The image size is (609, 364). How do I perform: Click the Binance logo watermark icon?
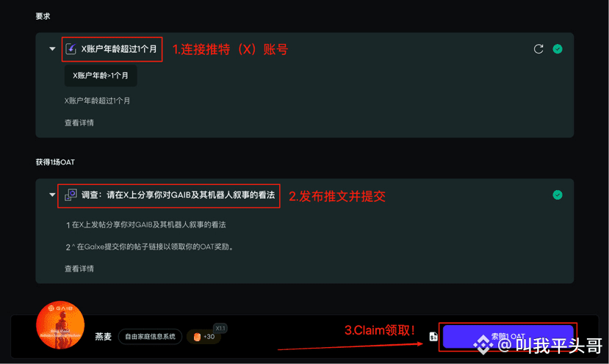483,345
